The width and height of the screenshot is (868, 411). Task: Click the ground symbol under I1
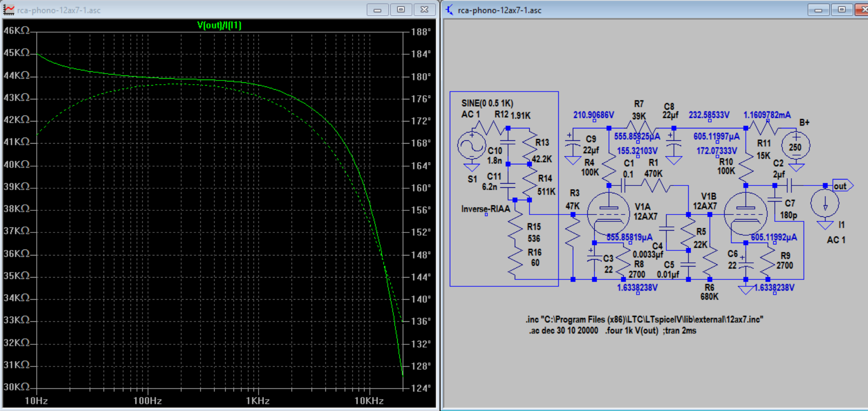pyautogui.click(x=825, y=225)
